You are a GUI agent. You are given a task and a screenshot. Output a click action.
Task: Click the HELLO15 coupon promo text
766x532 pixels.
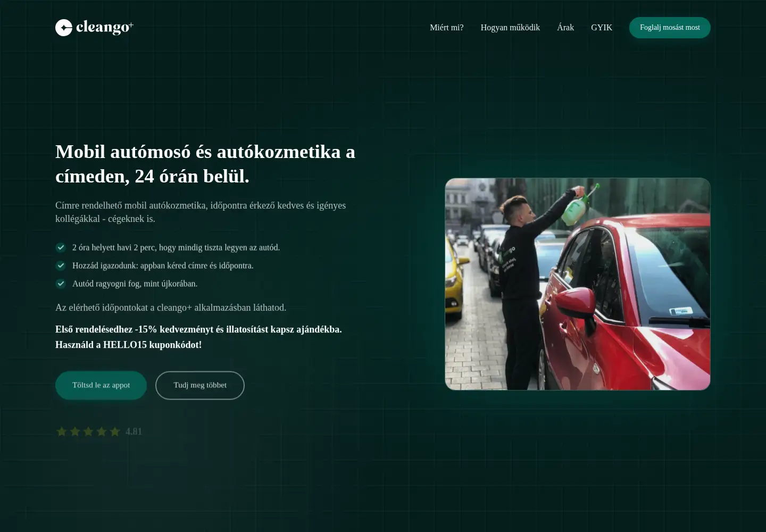tap(198, 337)
